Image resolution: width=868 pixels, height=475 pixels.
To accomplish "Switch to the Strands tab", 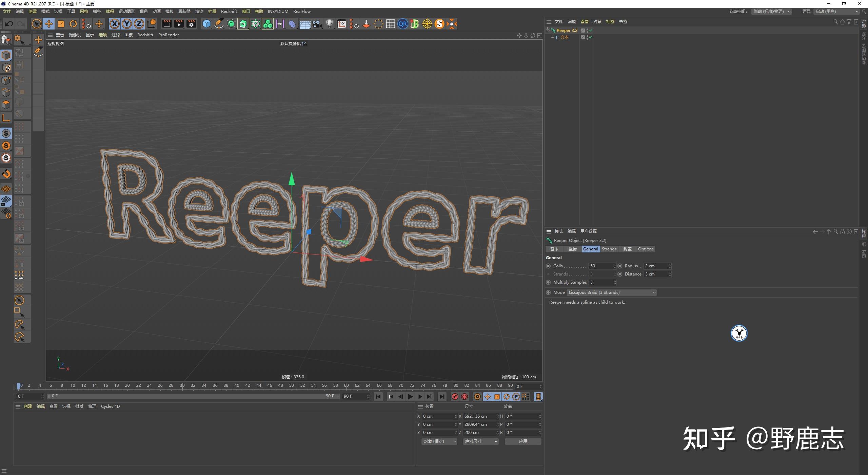I will pyautogui.click(x=609, y=249).
